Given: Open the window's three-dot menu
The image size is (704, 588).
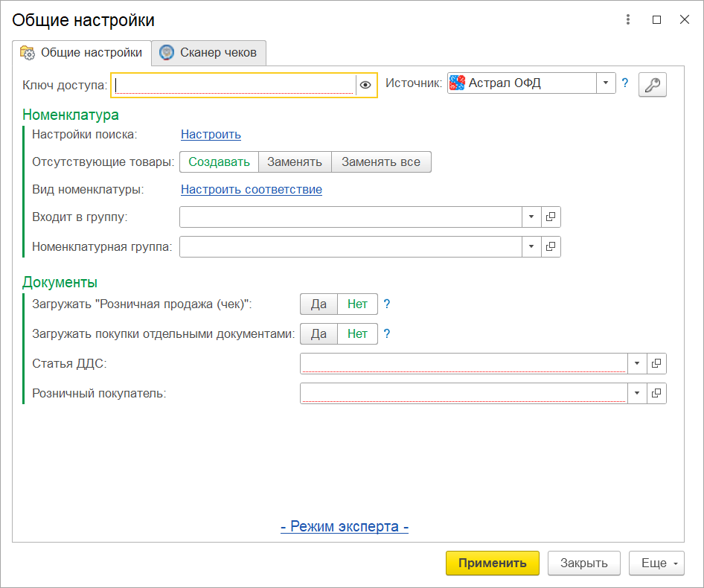Looking at the screenshot, I should click(628, 20).
